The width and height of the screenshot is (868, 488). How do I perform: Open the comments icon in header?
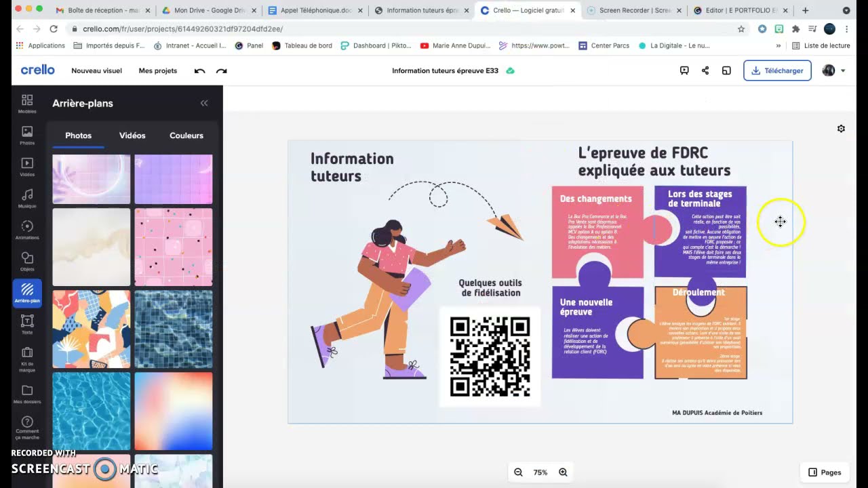pyautogui.click(x=684, y=70)
